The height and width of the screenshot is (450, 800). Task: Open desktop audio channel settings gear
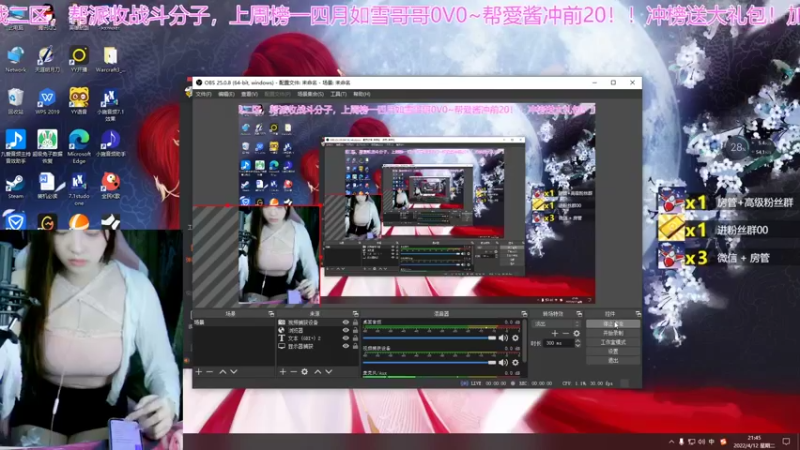click(x=515, y=338)
